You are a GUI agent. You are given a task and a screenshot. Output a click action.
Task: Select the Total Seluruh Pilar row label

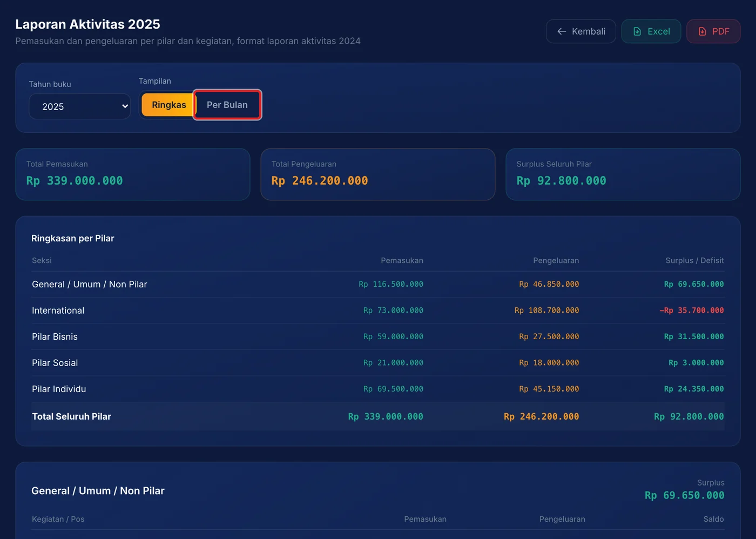point(71,416)
